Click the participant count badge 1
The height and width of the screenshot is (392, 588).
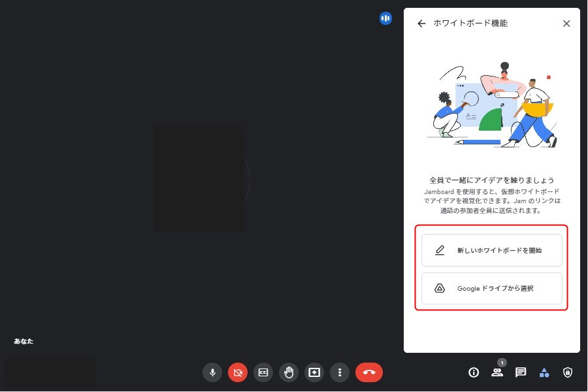[502, 363]
